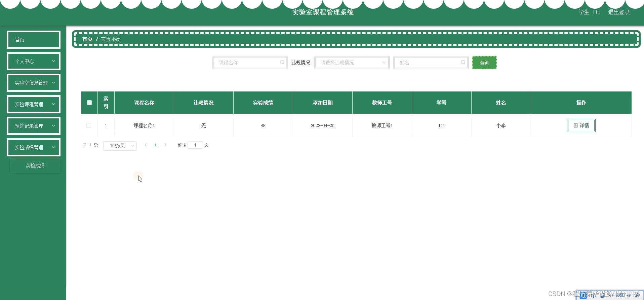Click the 添加日期 column header
The image size is (644, 300).
[323, 103]
